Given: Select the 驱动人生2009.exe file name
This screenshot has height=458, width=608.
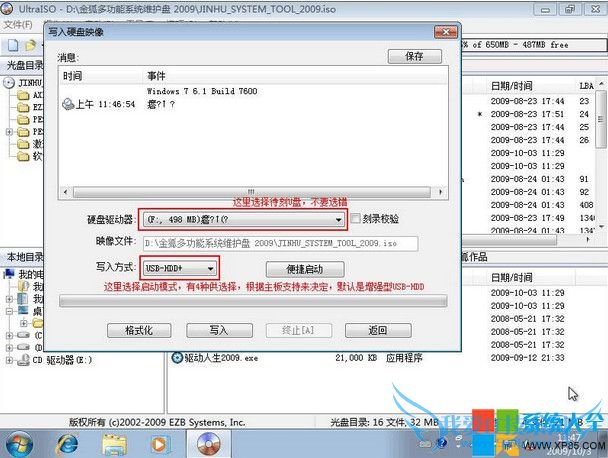Looking at the screenshot, I should coord(221,358).
